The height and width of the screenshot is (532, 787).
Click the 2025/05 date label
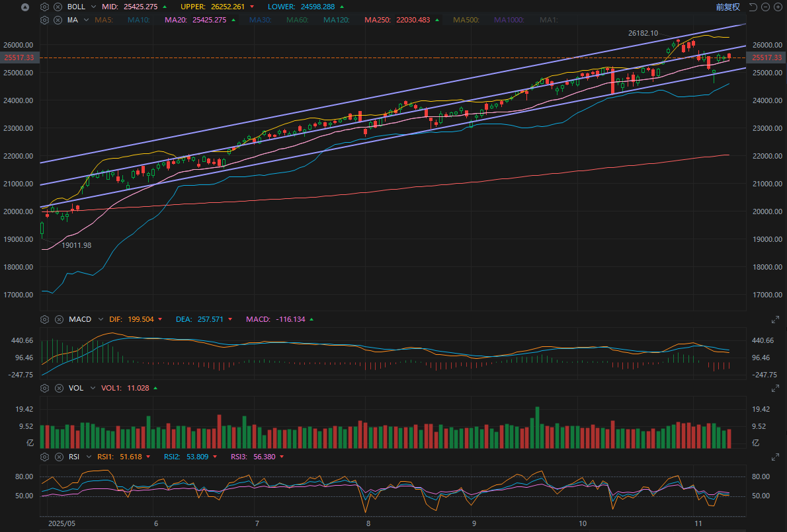pos(62,523)
